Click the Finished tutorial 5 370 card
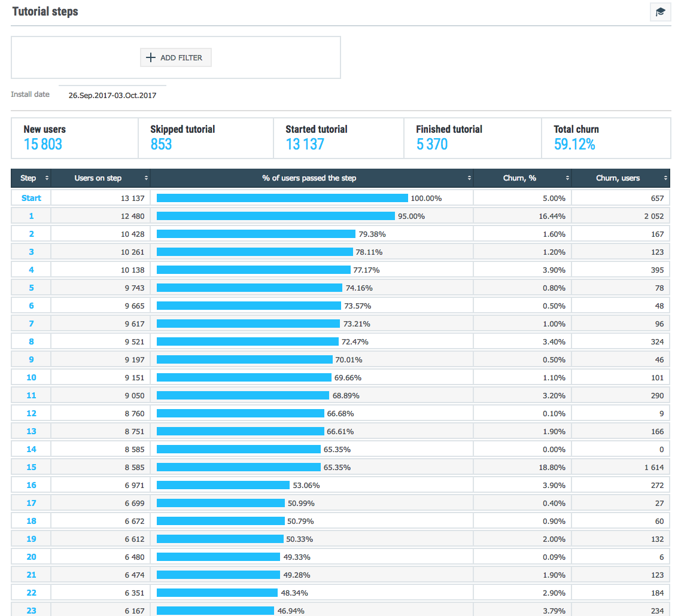 472,138
